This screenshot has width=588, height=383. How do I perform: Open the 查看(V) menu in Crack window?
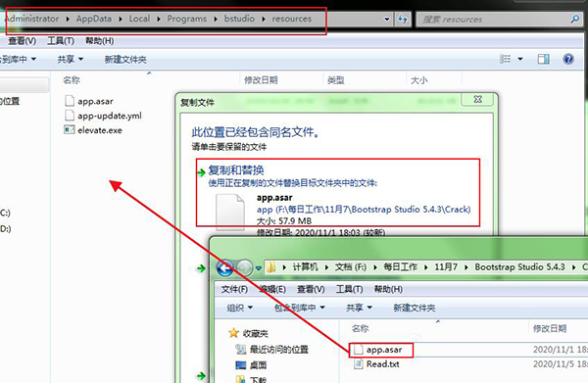pyautogui.click(x=311, y=289)
